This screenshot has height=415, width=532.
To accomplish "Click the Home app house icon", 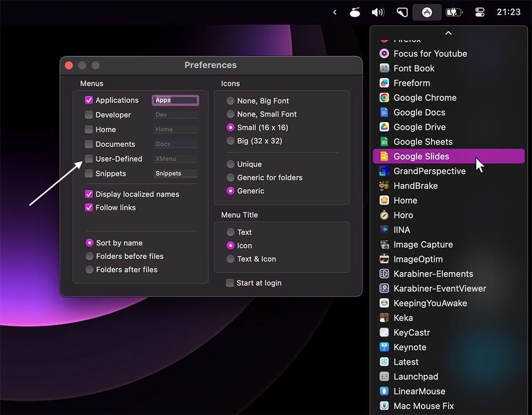I will [x=384, y=200].
